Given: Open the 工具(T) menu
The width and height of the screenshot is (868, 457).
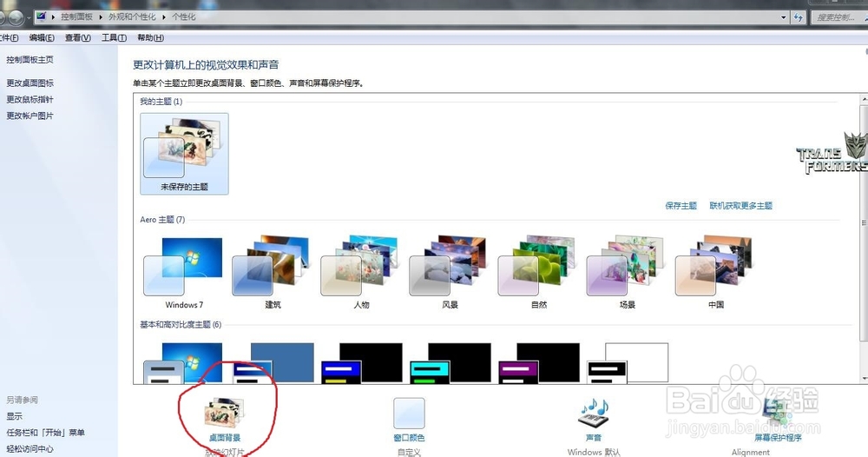Looking at the screenshot, I should pos(114,37).
